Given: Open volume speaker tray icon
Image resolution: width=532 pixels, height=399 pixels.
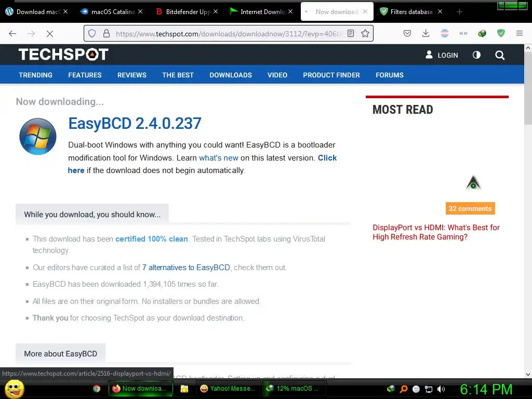Looking at the screenshot, I should pyautogui.click(x=441, y=389).
